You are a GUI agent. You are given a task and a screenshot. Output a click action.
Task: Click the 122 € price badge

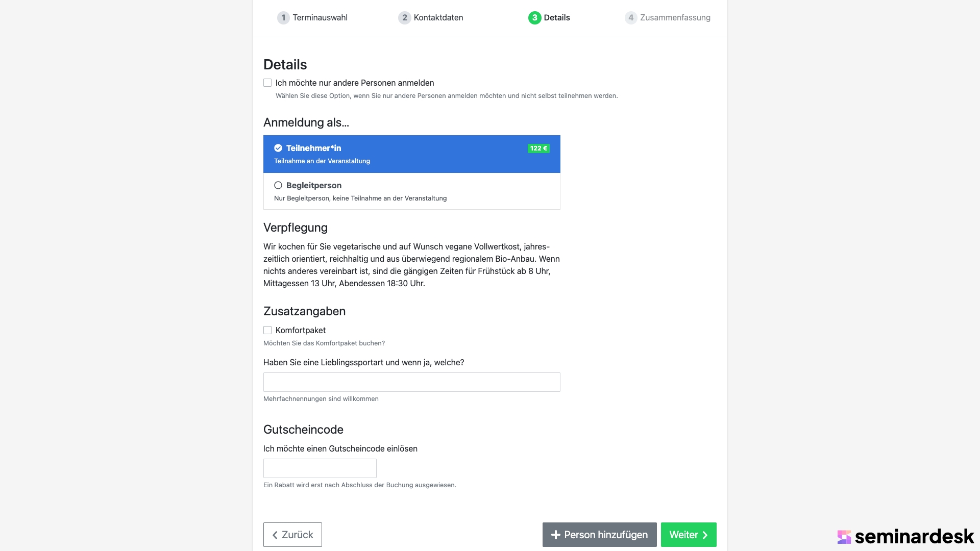(538, 148)
